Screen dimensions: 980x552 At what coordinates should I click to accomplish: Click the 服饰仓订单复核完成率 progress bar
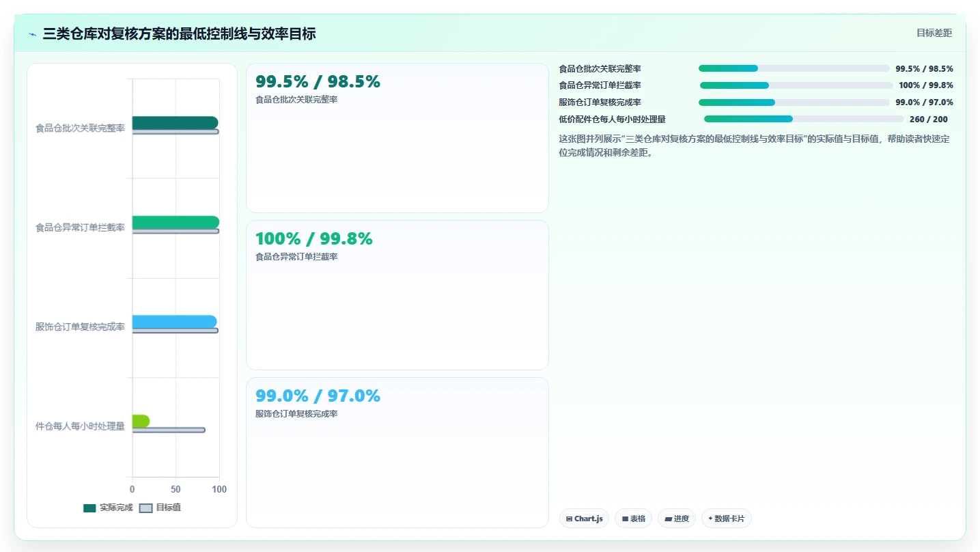point(794,102)
